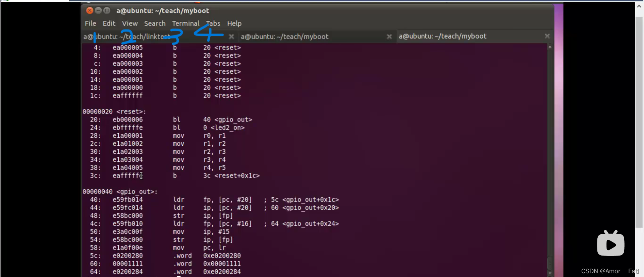Click opcode 'ea000005' at address 4

click(x=127, y=48)
